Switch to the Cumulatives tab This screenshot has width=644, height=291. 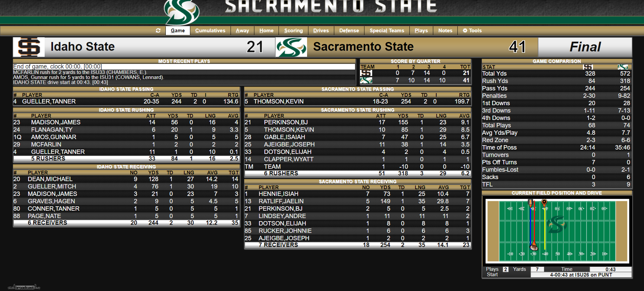(210, 31)
